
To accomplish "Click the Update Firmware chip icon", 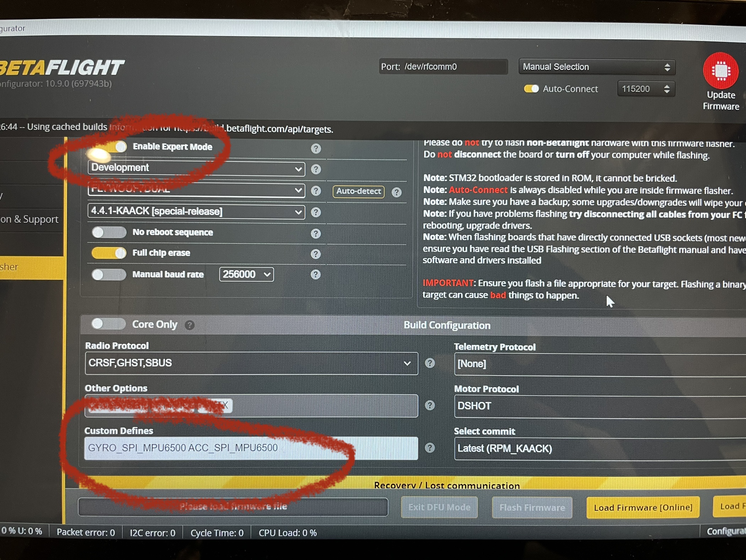I will [x=720, y=71].
